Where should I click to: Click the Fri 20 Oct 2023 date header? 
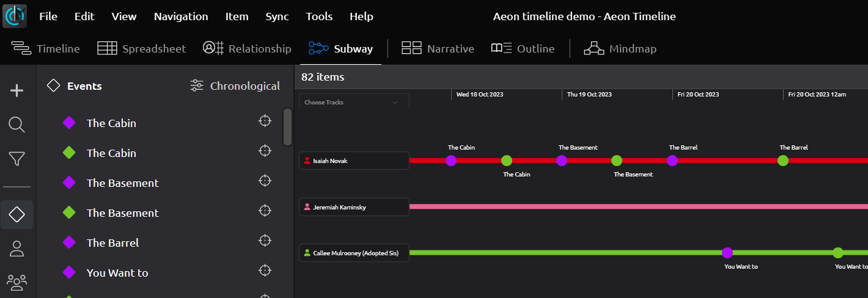[x=698, y=95]
